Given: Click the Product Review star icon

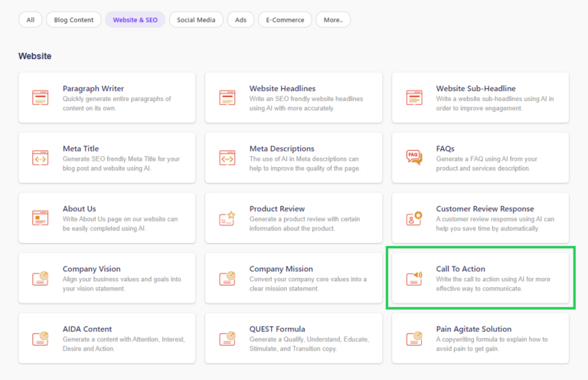Looking at the screenshot, I should [x=227, y=218].
